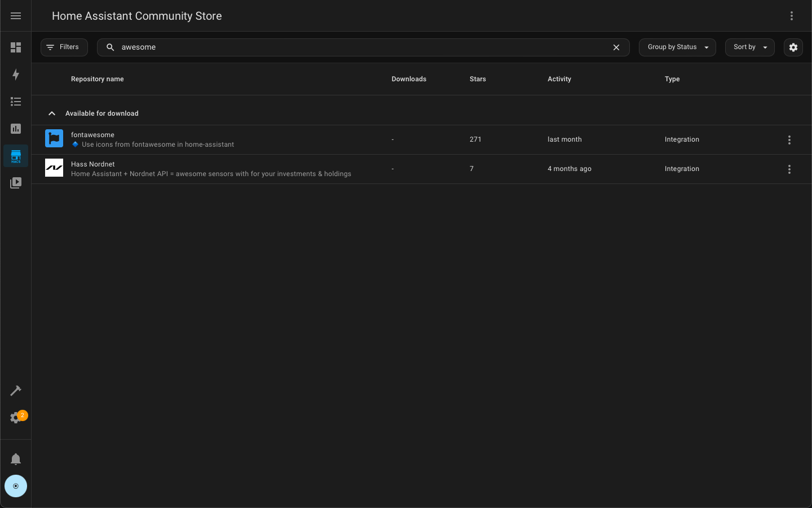The image size is (812, 508).
Task: Open notifications bell in sidebar
Action: tap(16, 459)
